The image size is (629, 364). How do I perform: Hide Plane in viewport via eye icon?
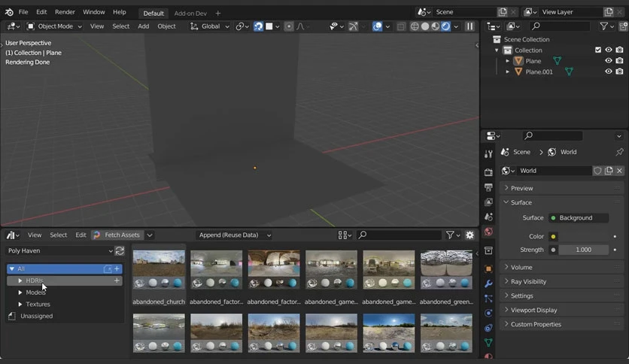(609, 60)
